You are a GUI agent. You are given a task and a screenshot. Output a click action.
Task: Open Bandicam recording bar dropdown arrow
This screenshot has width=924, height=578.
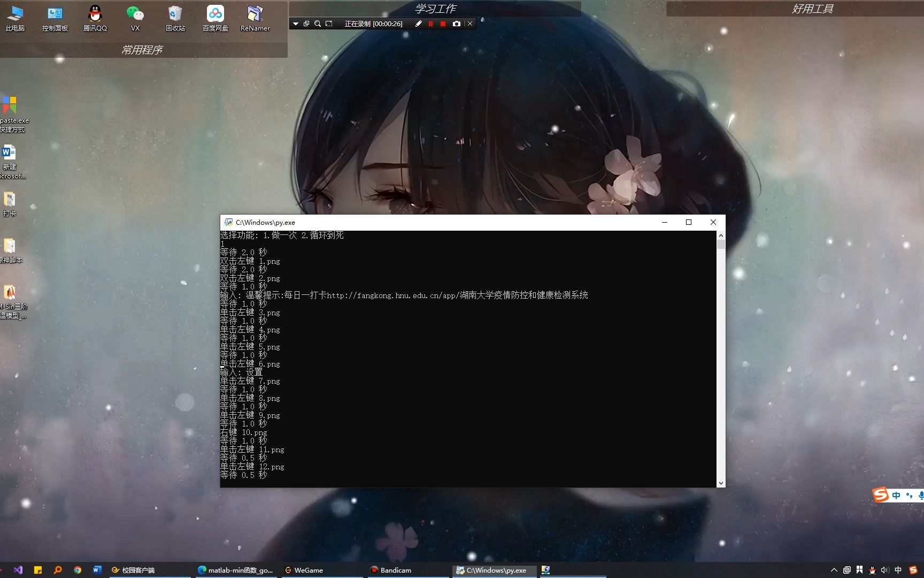click(x=296, y=24)
